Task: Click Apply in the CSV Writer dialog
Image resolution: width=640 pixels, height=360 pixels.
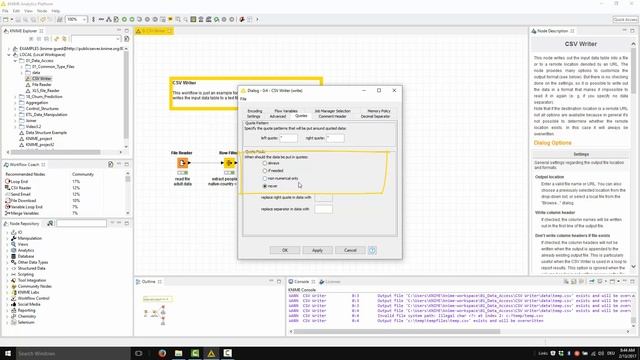Action: [x=318, y=250]
